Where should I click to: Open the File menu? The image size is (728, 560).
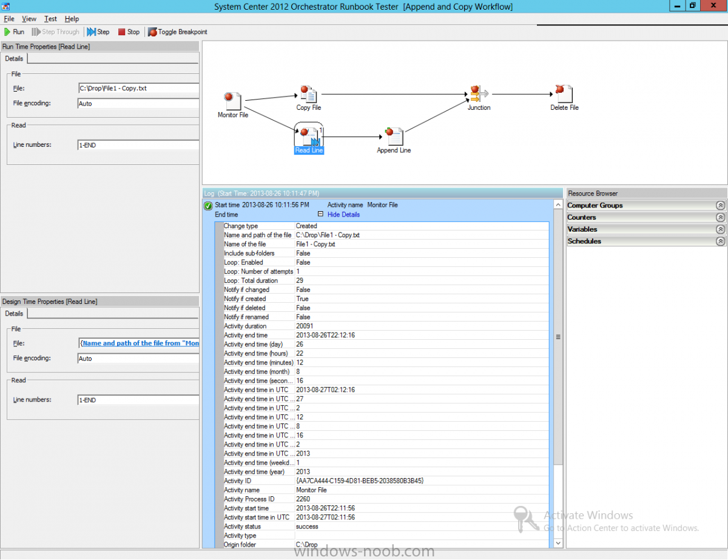pyautogui.click(x=9, y=19)
